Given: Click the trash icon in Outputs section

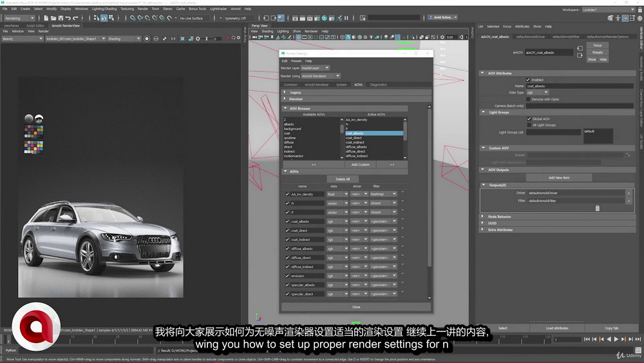Looking at the screenshot, I should click(x=597, y=208).
